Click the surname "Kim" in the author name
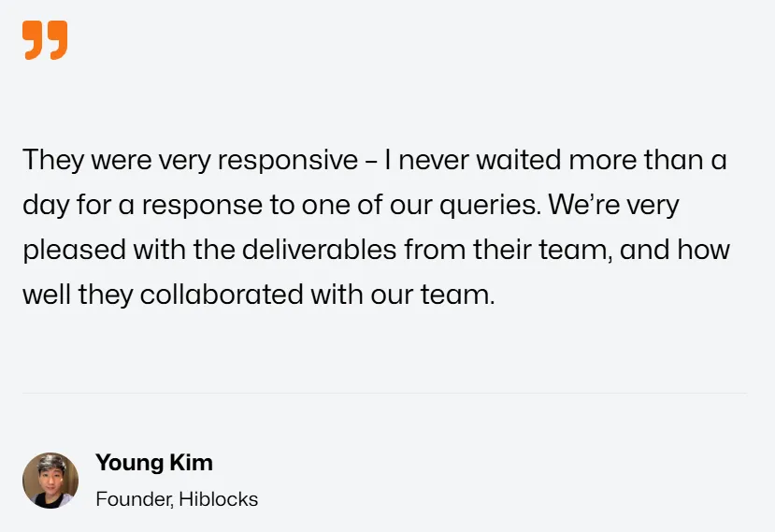Image resolution: width=775 pixels, height=532 pixels. [x=193, y=462]
